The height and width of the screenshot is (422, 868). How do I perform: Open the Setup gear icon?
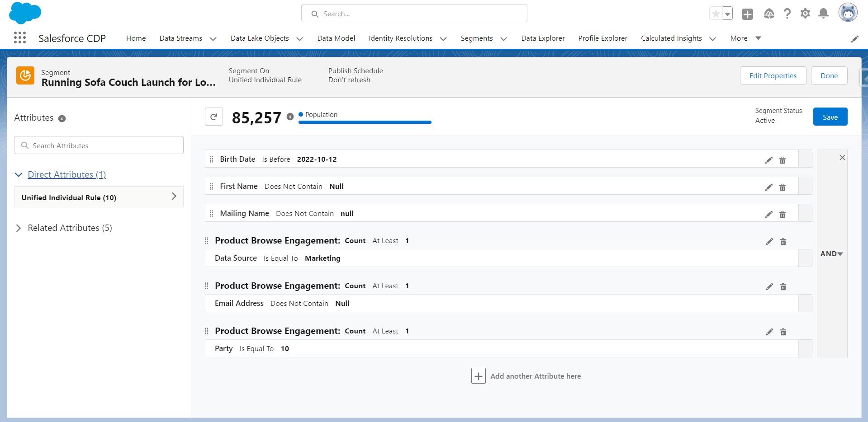point(805,14)
